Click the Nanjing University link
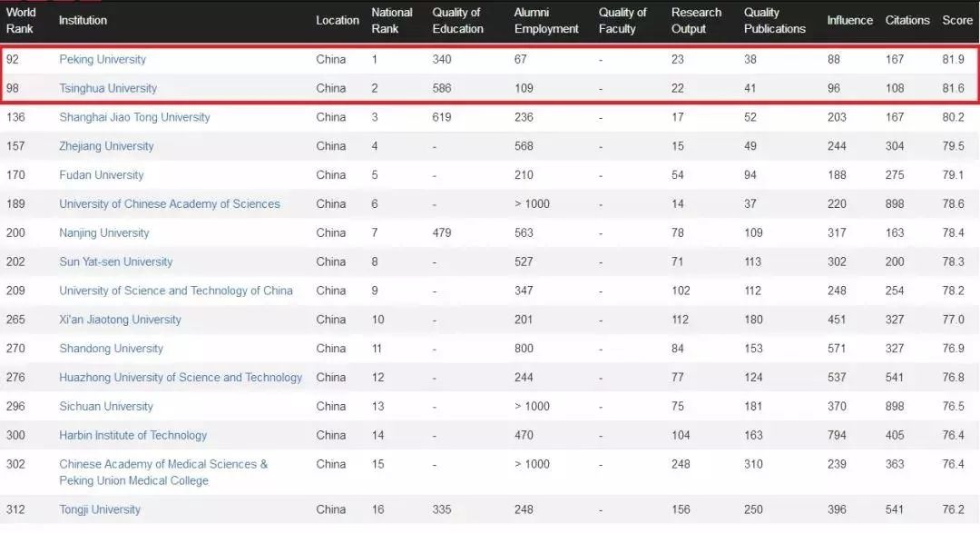 [104, 233]
